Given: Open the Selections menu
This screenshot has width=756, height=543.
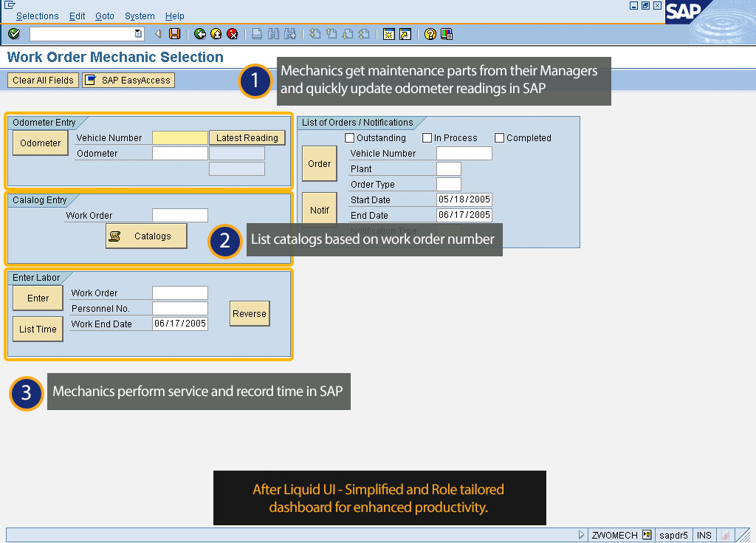Looking at the screenshot, I should coord(37,16).
